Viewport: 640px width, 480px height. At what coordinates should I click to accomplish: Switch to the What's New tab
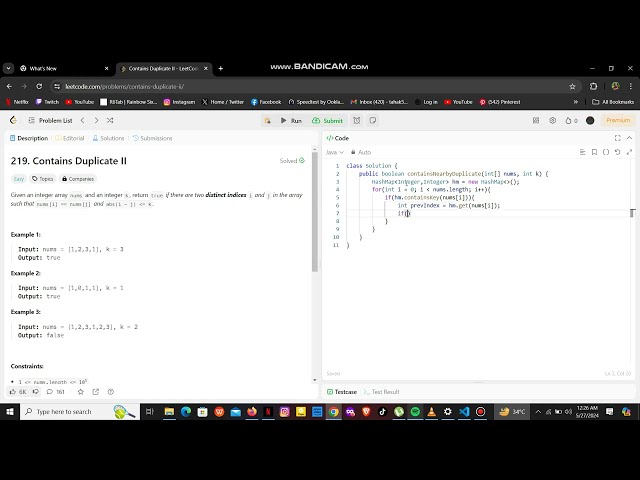coord(64,69)
